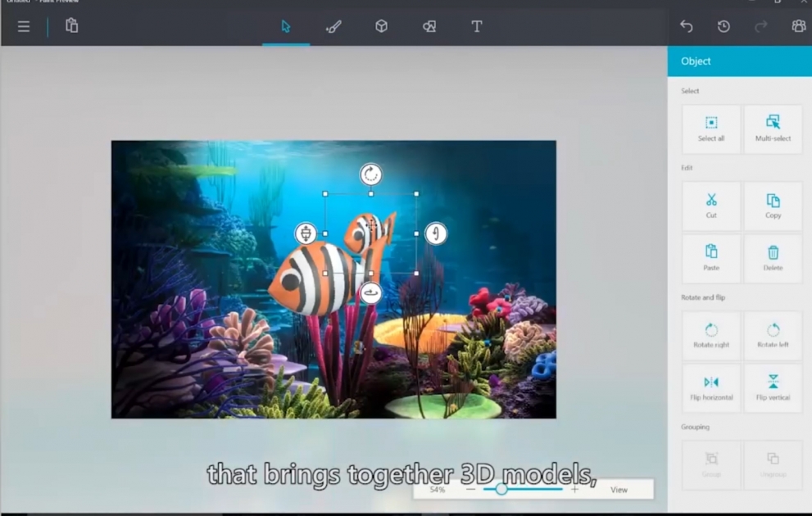Zoom out with the minus button
The width and height of the screenshot is (812, 516).
[x=470, y=489]
